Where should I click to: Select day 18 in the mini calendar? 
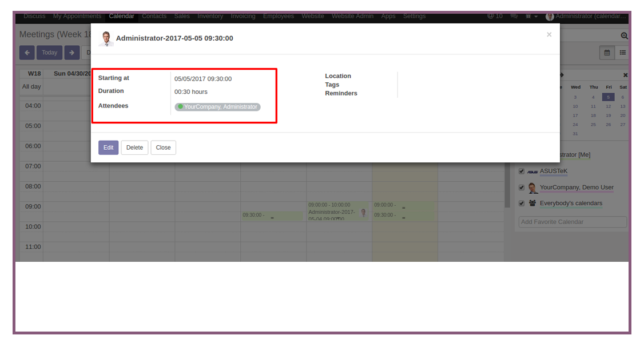point(593,115)
